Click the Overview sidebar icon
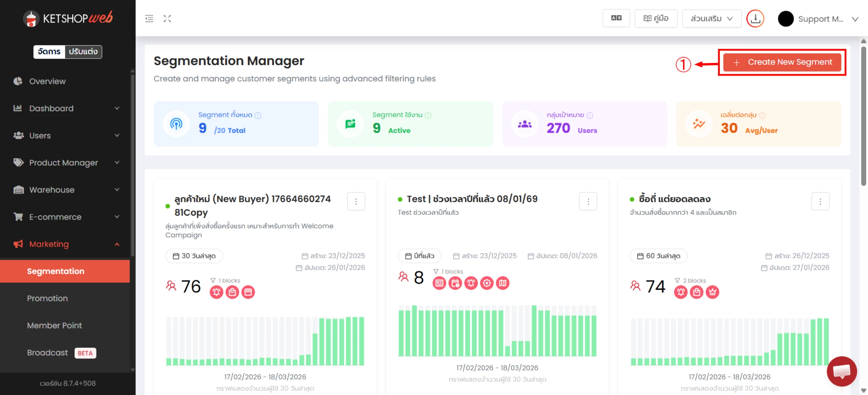This screenshot has width=868, height=395. pyautogui.click(x=18, y=81)
